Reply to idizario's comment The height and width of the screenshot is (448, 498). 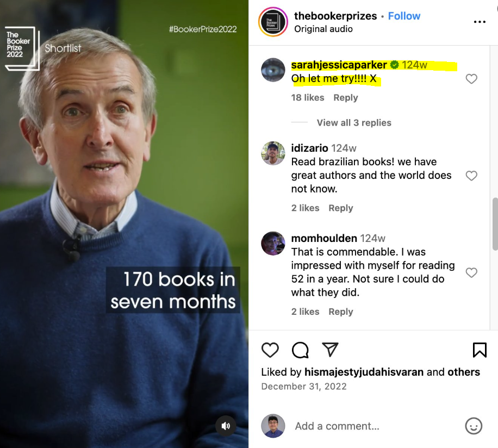[x=341, y=208]
